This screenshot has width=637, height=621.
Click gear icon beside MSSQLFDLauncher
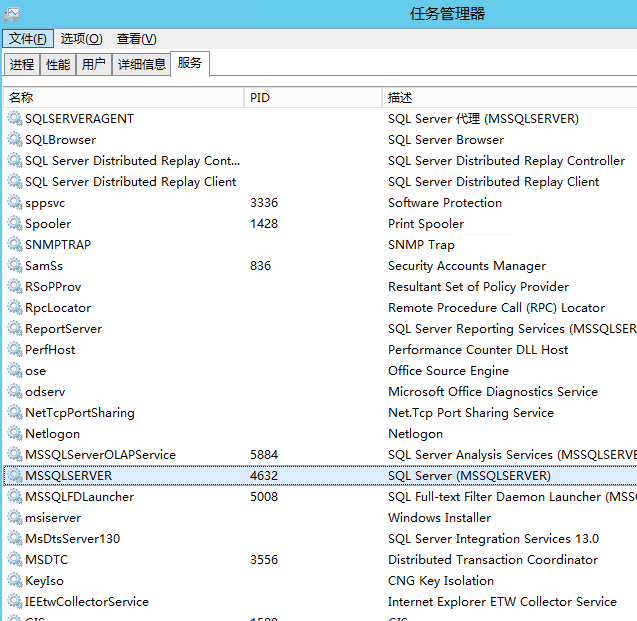[15, 496]
